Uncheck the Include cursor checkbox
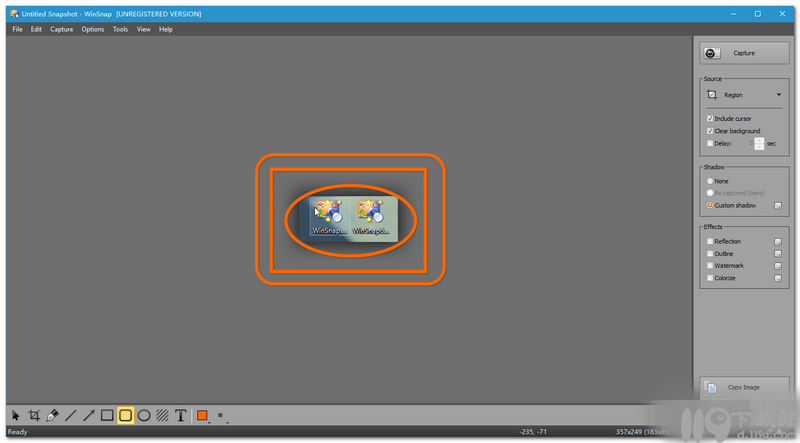 tap(710, 118)
